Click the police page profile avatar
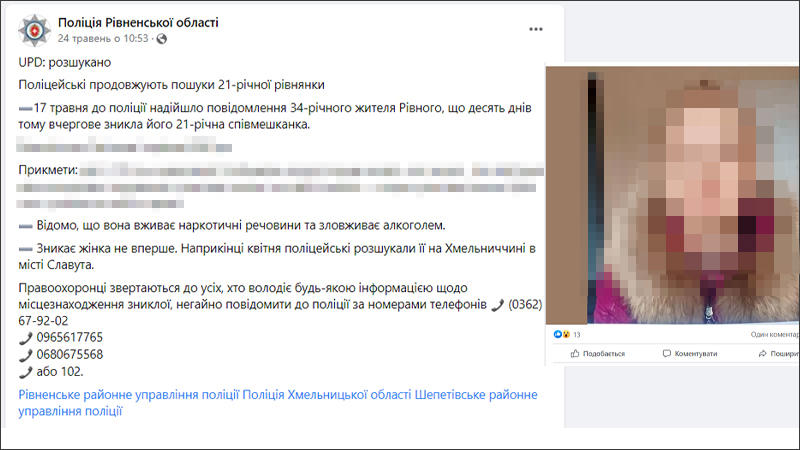This screenshot has height=450, width=800. (x=35, y=31)
